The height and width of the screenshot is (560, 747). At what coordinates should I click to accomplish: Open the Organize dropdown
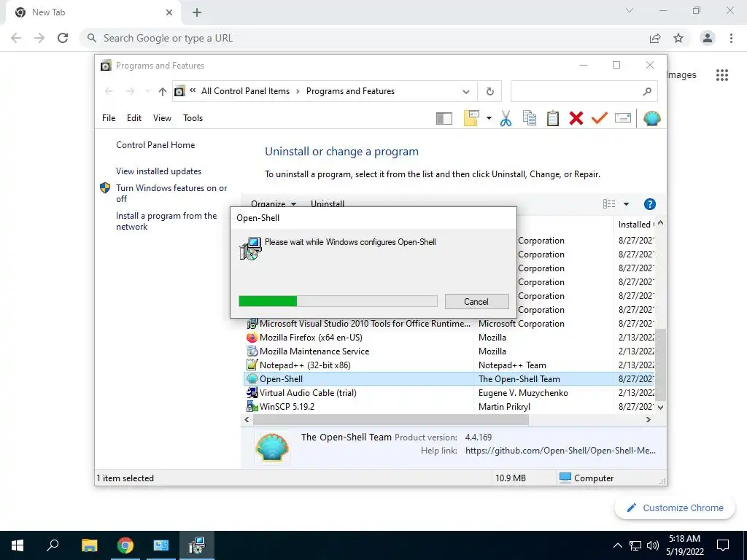click(x=274, y=204)
